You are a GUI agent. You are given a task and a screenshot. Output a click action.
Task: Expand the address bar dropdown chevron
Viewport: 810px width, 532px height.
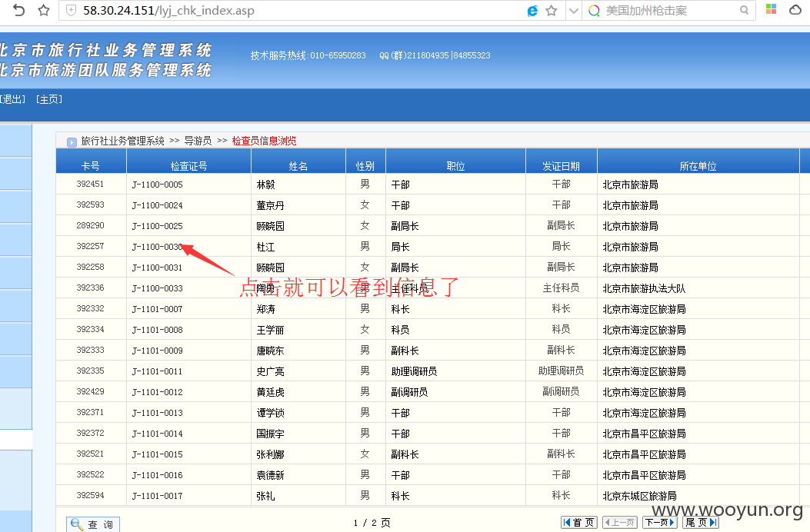[573, 10]
